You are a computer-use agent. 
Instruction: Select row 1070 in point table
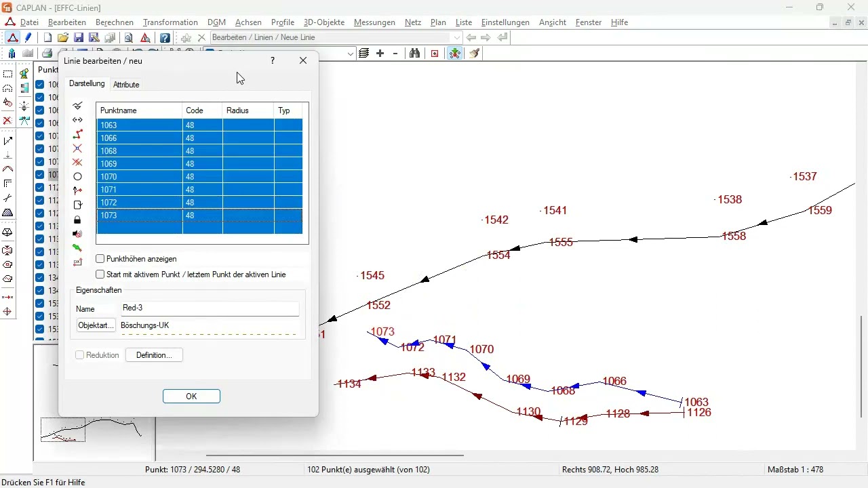pyautogui.click(x=199, y=177)
